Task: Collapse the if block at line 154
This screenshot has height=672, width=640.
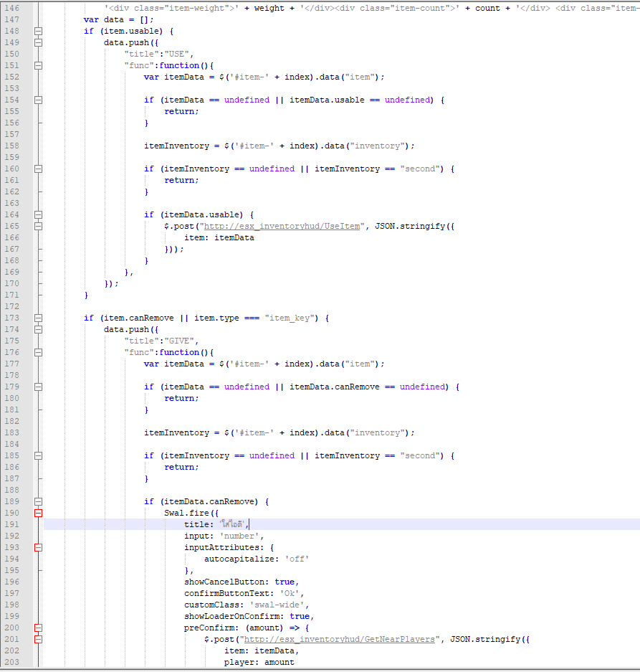Action: tap(38, 100)
